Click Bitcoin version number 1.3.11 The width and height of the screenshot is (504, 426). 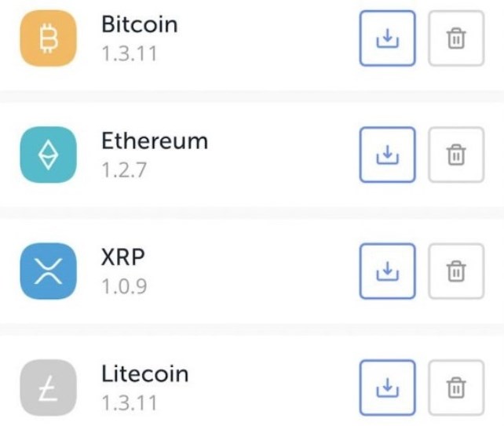[130, 53]
